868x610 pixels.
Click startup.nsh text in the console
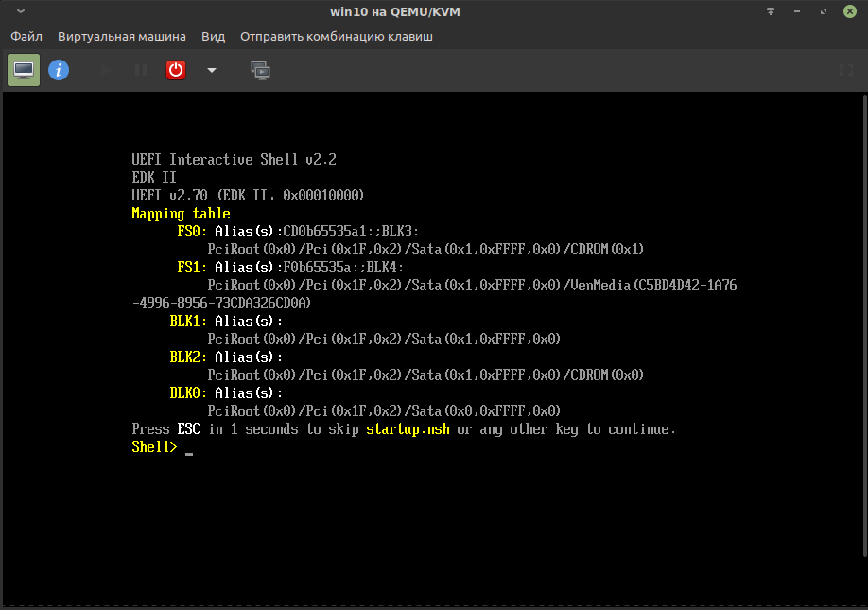click(x=408, y=429)
